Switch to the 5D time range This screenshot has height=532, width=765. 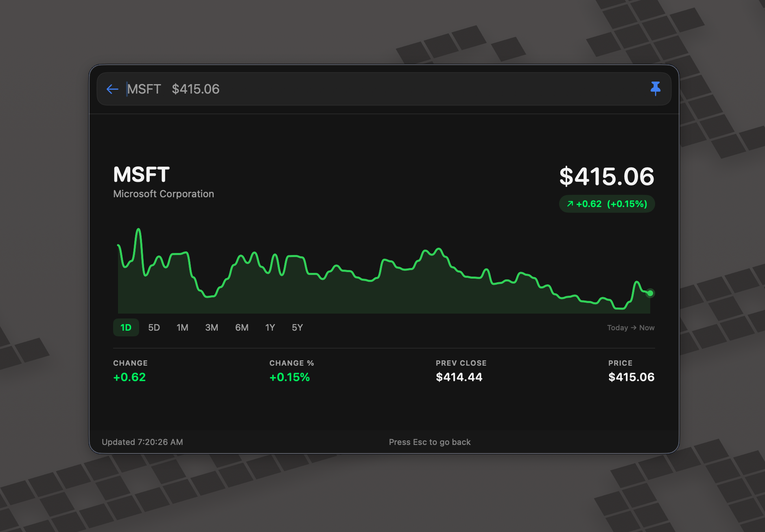pos(154,327)
